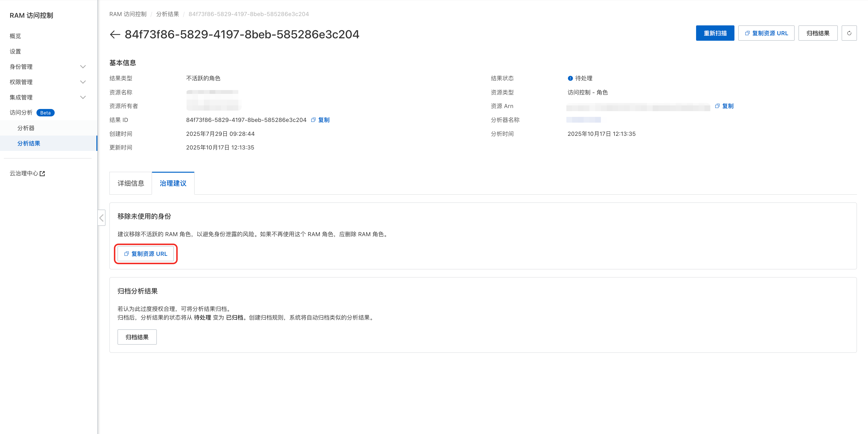Copy the 结果 ID using its copy icon
The width and height of the screenshot is (868, 434).
313,120
